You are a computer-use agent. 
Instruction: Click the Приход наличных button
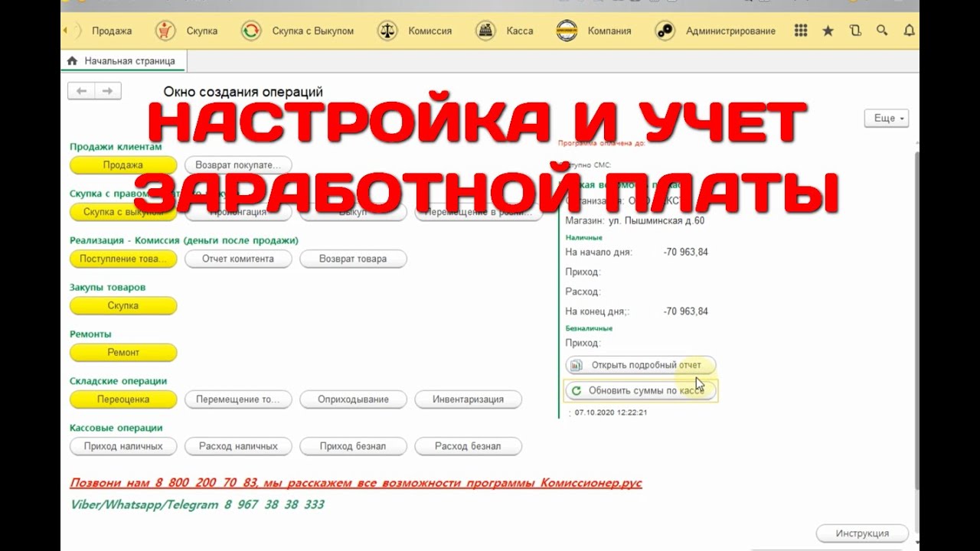pyautogui.click(x=123, y=446)
